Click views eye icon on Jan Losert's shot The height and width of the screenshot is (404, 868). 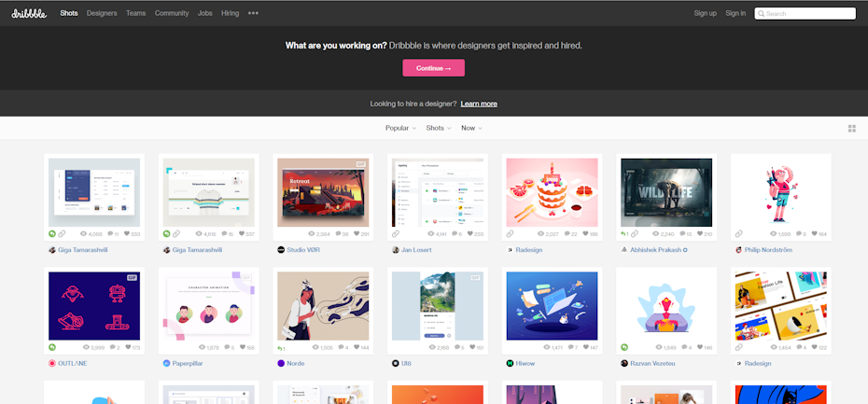[427, 233]
